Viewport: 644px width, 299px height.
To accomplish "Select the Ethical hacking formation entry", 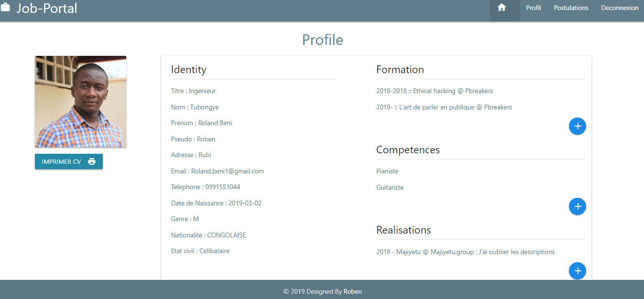I will pos(434,91).
